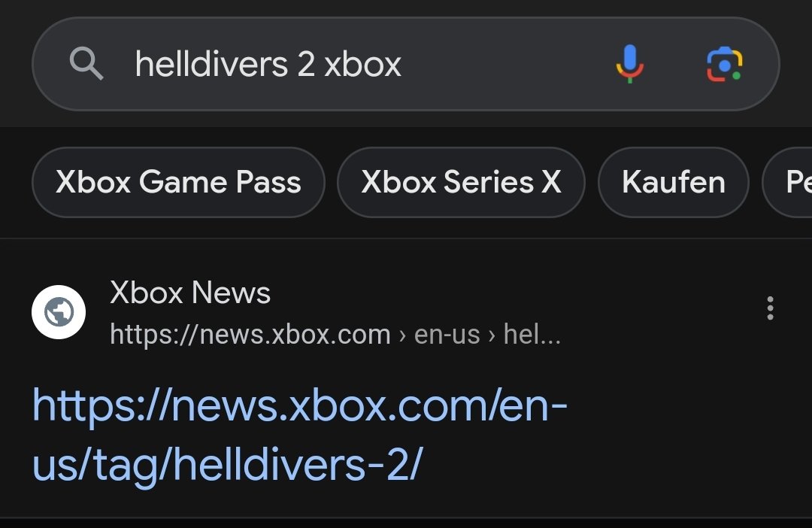This screenshot has height=528, width=812.
Task: Click the word helldivers in the search box
Action: click(x=211, y=64)
